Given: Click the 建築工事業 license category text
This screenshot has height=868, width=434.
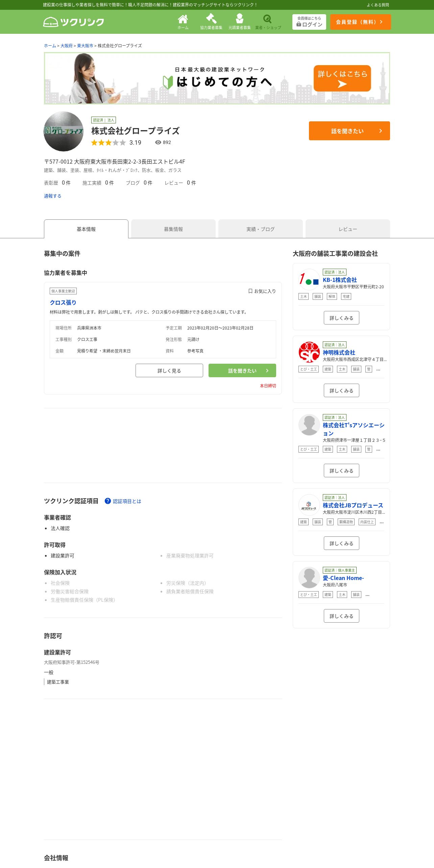Looking at the screenshot, I should [58, 682].
